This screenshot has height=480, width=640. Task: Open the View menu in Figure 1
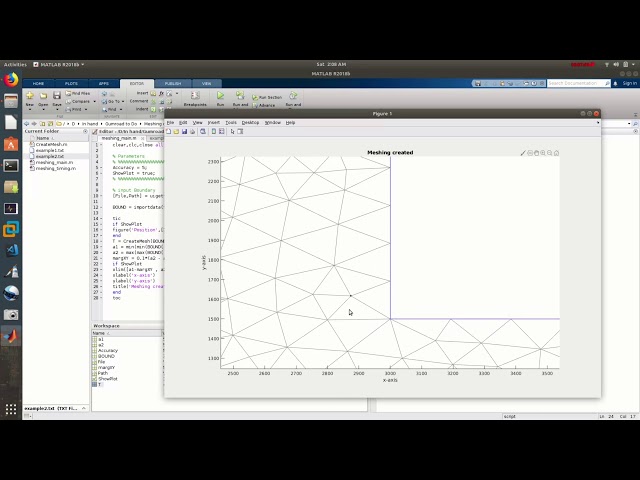coord(198,122)
